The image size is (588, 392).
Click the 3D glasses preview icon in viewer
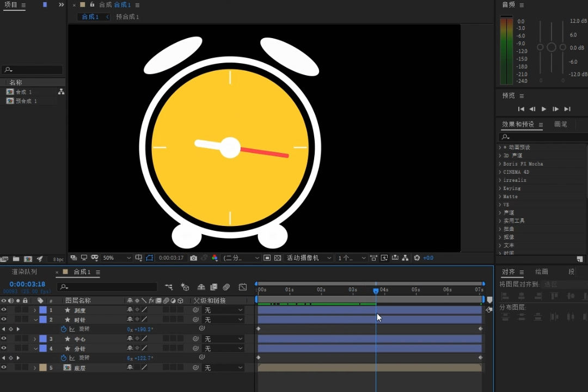click(95, 258)
